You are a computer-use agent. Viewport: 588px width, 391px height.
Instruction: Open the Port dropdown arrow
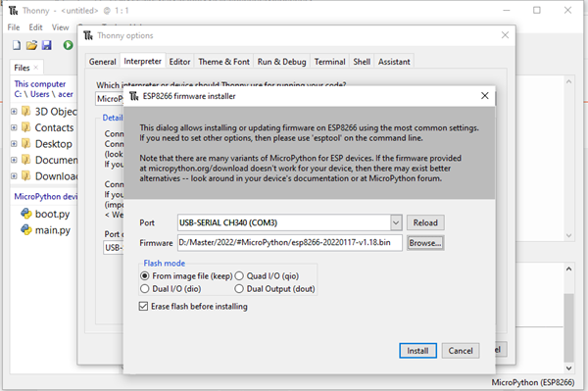(x=396, y=222)
